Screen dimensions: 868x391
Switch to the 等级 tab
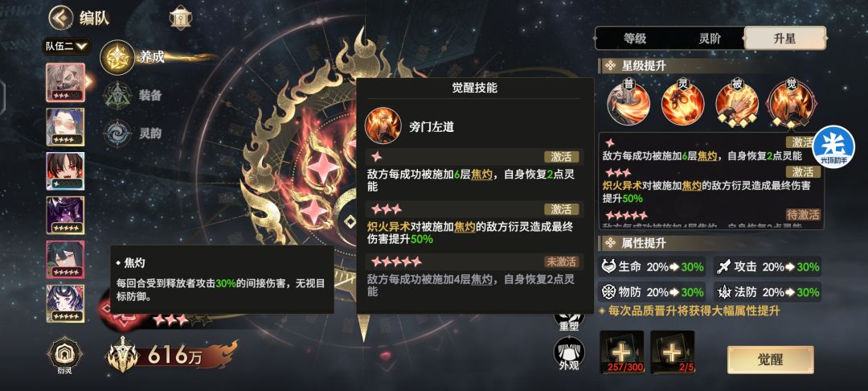point(635,38)
